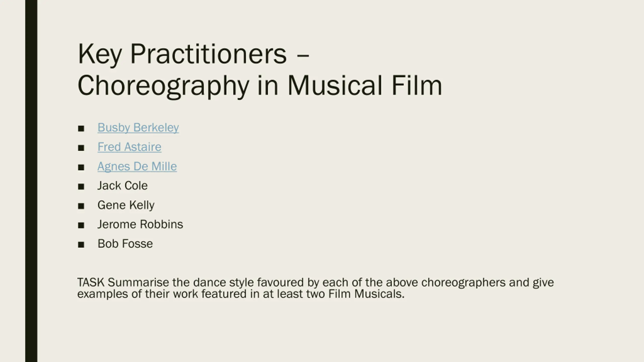Click the bullet marker next to Fred Astaire
The width and height of the screenshot is (644, 362).
point(81,148)
